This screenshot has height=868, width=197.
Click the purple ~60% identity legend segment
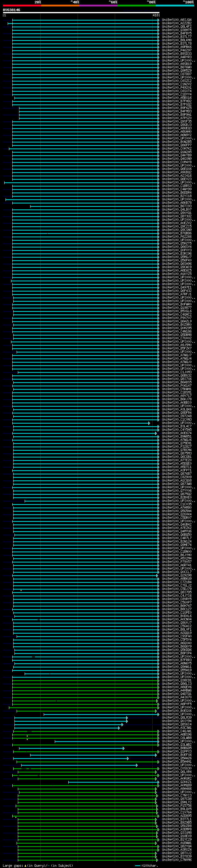(x=98, y=6)
